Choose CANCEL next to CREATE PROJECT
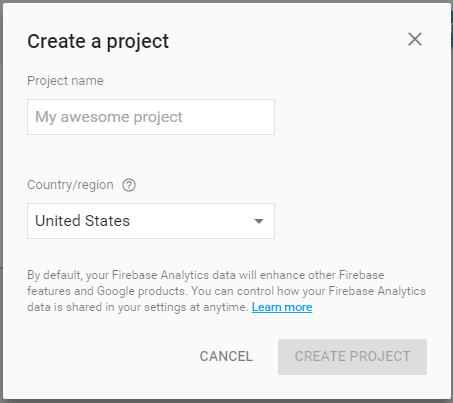This screenshot has width=453, height=403. point(226,356)
